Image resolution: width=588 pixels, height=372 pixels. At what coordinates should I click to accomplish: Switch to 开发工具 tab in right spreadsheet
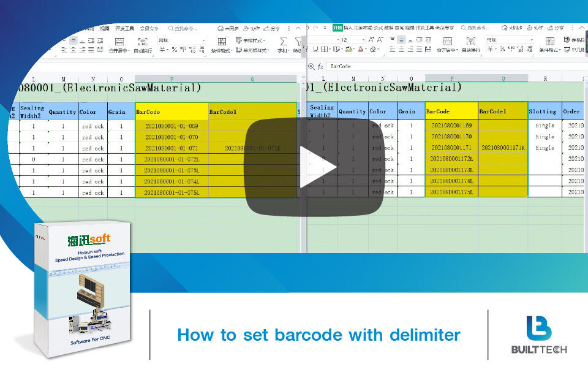pos(424,28)
